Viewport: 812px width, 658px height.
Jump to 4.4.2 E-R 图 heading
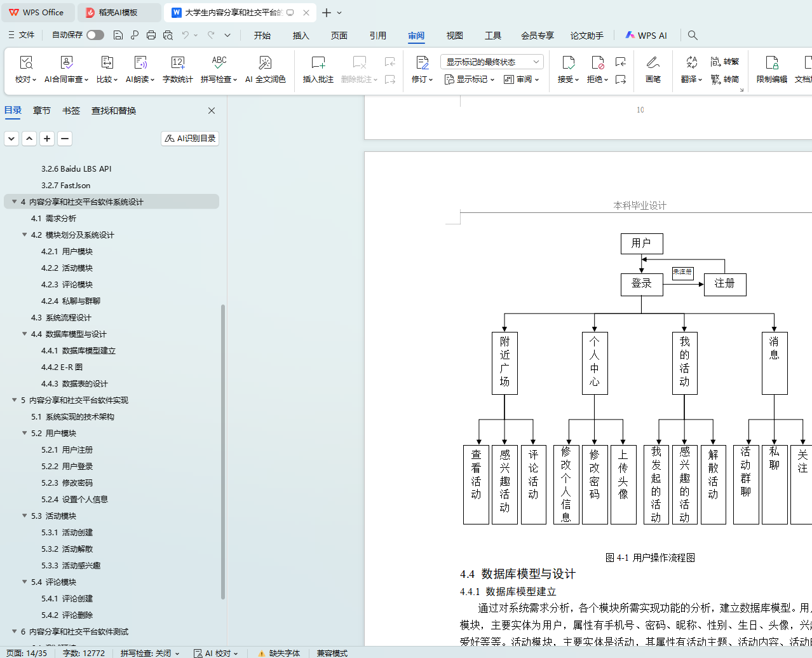pyautogui.click(x=62, y=367)
